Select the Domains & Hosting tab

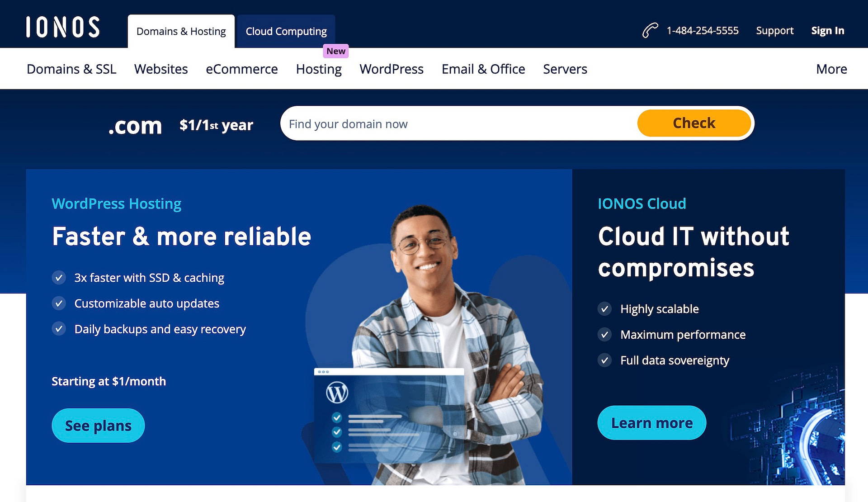coord(180,30)
